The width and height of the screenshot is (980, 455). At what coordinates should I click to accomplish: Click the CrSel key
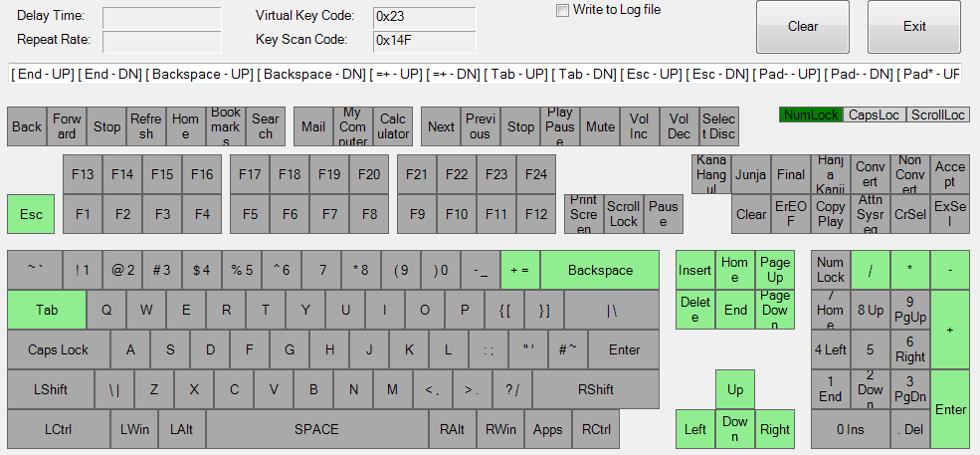click(x=910, y=214)
